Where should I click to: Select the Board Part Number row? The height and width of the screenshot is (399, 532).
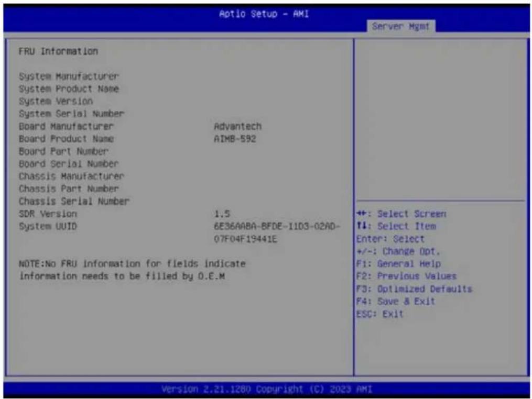[63, 151]
